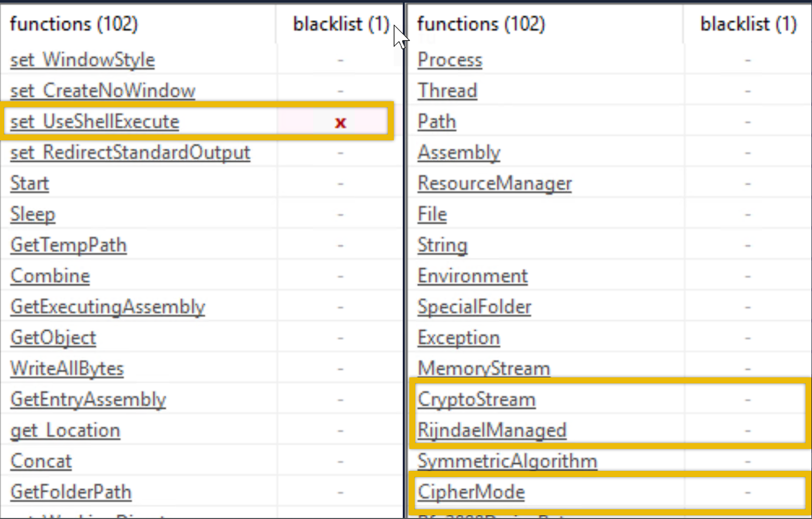Select the WriteAllBytes function
Viewport: 812px width, 519px height.
pyautogui.click(x=67, y=369)
